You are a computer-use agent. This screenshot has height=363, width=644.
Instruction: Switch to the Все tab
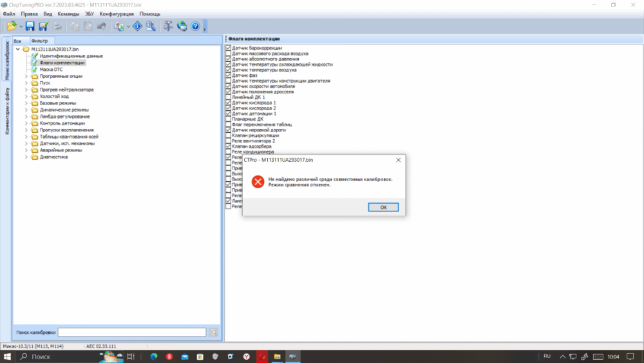tap(17, 41)
